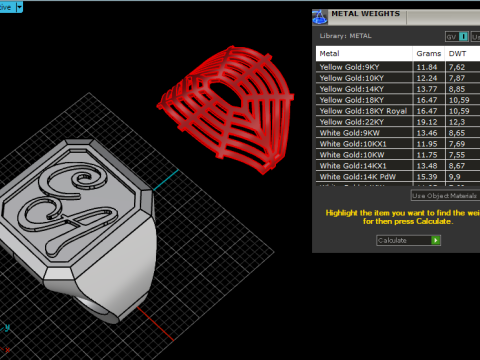Click the Calculate button

pyautogui.click(x=408, y=240)
